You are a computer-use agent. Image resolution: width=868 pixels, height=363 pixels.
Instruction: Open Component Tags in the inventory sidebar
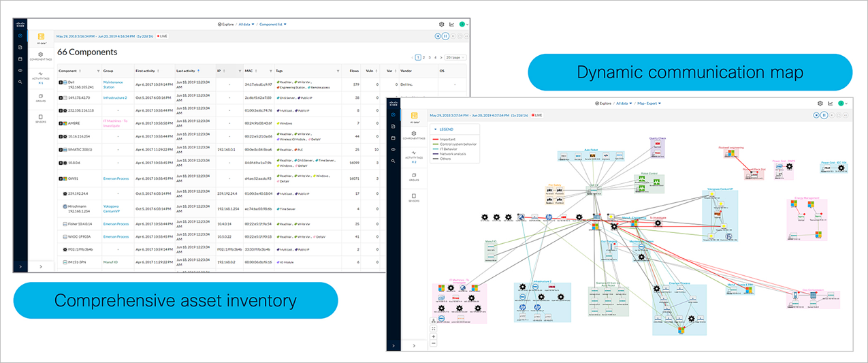tap(41, 57)
